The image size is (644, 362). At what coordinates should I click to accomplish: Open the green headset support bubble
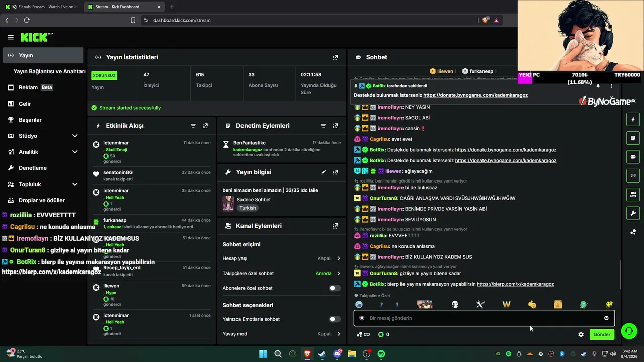click(629, 331)
